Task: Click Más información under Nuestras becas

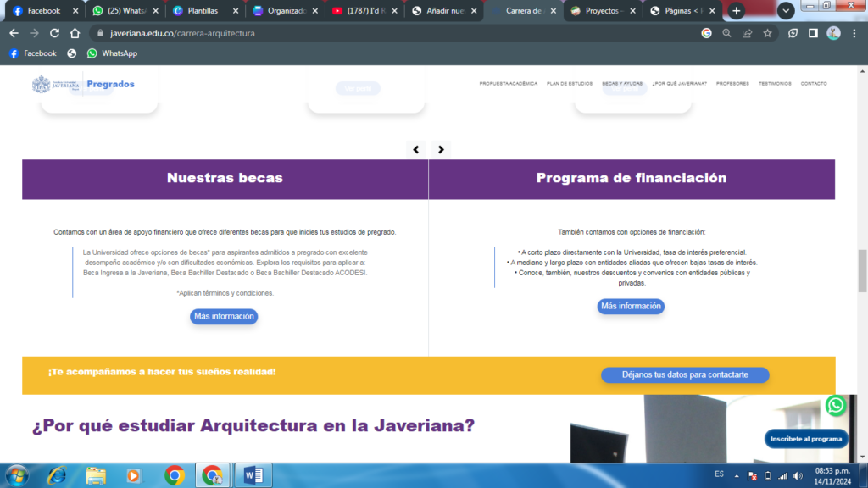Action: click(223, 316)
